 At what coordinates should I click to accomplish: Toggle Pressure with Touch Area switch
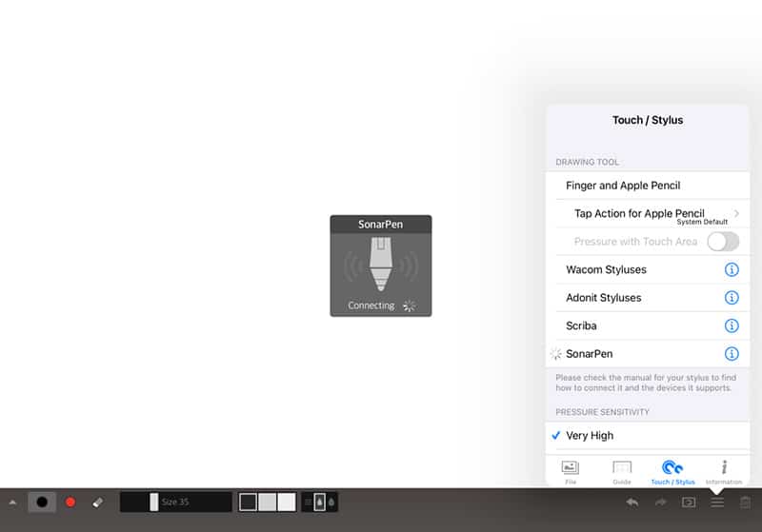pos(722,242)
